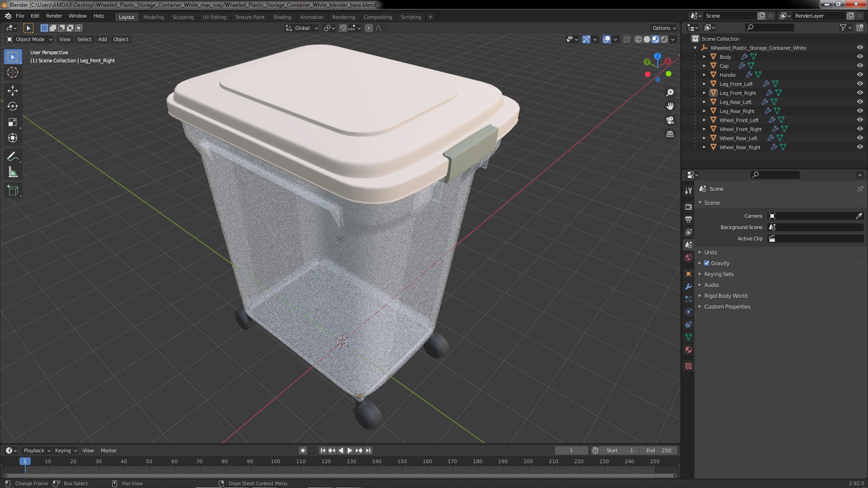Open the Object Mode dropdown
Image resolution: width=868 pixels, height=488 pixels.
coord(29,39)
